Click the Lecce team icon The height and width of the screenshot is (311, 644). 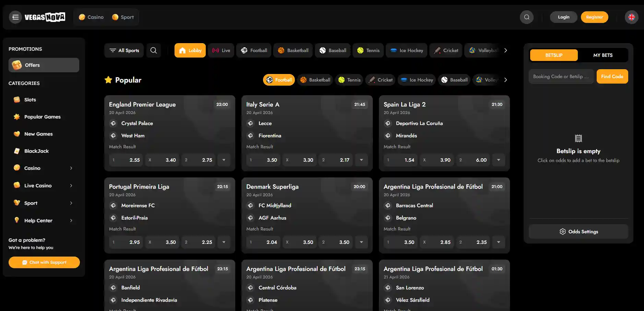click(250, 123)
